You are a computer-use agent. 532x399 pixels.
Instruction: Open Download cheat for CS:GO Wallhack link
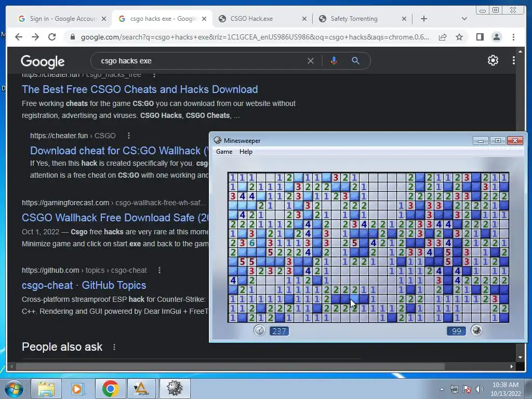(119, 151)
